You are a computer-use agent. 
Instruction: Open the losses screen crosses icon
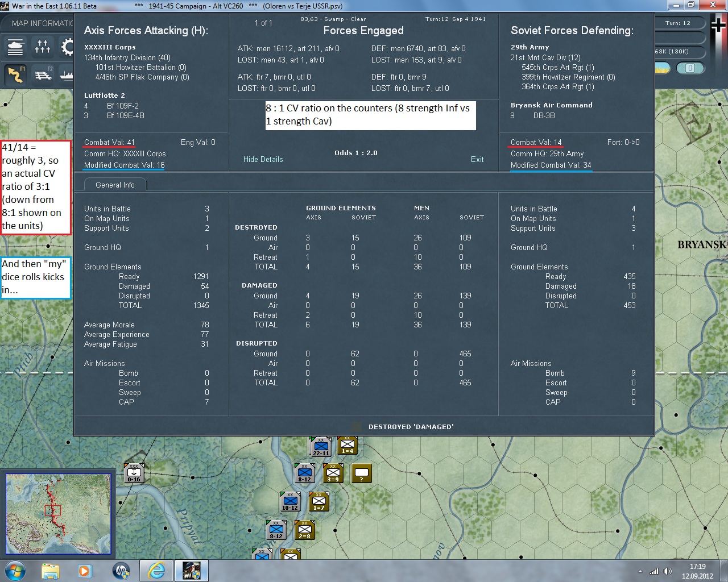click(x=43, y=47)
